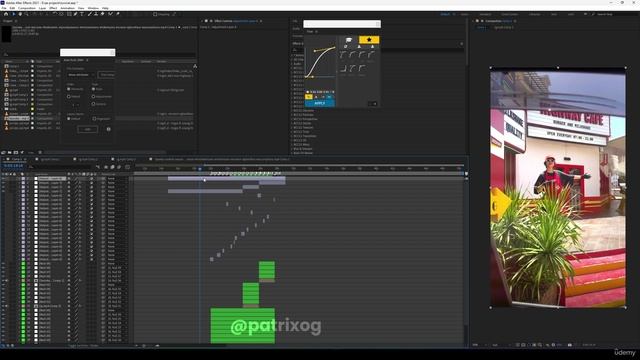Open the presets library icon in Flow
This screenshot has height=360, width=640.
click(349, 40)
